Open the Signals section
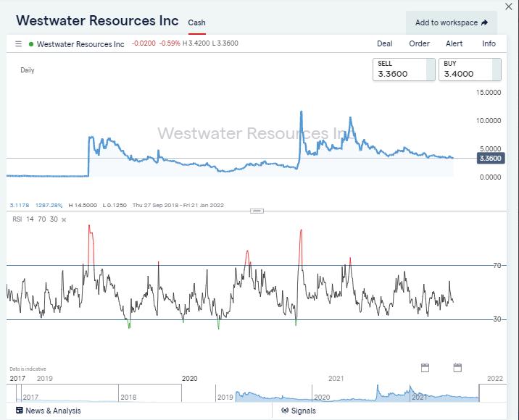Image resolution: width=519 pixels, height=420 pixels. (299, 411)
